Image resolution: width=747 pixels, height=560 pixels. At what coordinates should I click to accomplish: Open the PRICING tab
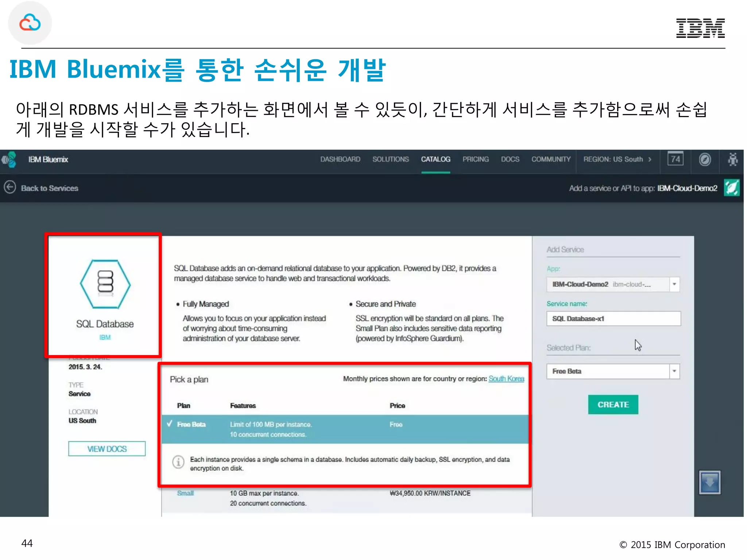click(x=475, y=159)
